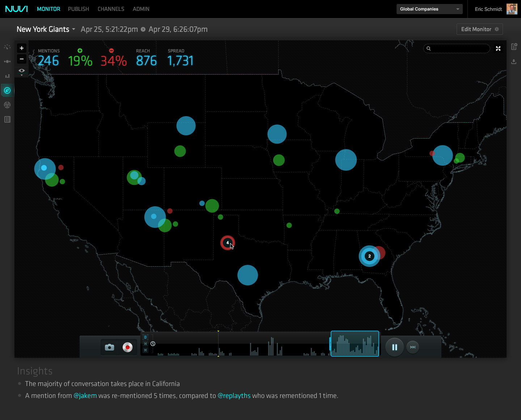Click the start date Apr 25, 5:21:22pm

[109, 29]
